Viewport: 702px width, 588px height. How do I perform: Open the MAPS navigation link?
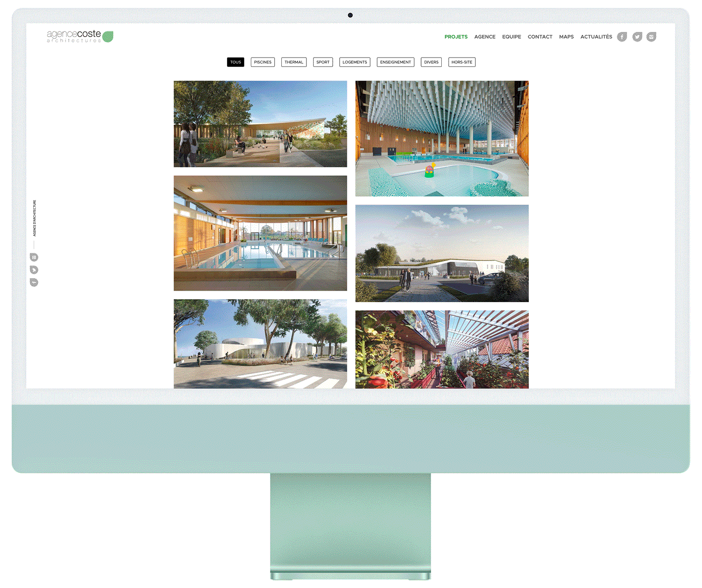pos(566,37)
